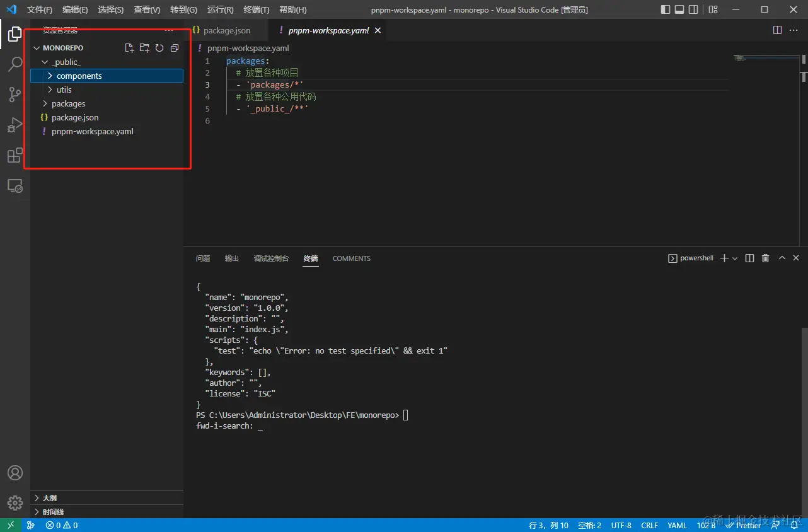The image size is (808, 532).
Task: Toggle the secondary side bar visibility
Action: tap(693, 9)
